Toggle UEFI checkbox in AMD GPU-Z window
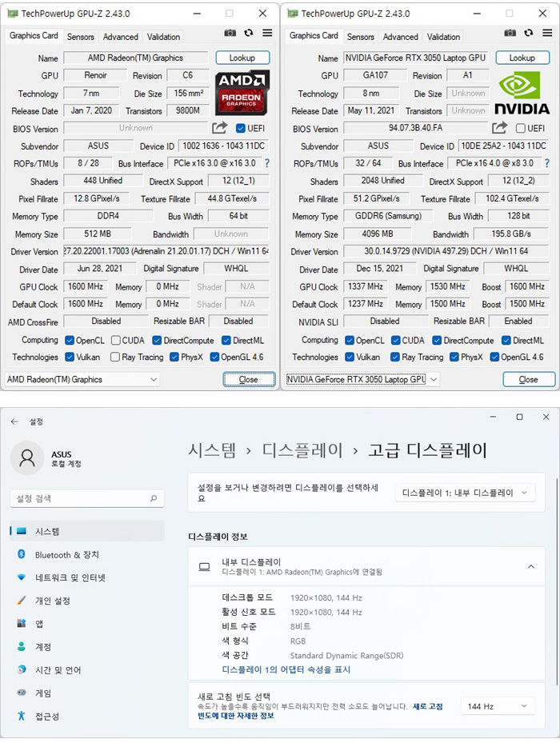Image resolution: width=560 pixels, height=743 pixels. [241, 128]
